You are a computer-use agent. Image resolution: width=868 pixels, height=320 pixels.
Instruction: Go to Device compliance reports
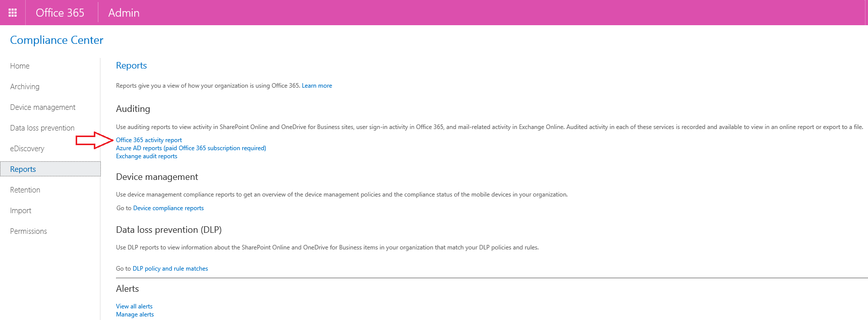168,208
